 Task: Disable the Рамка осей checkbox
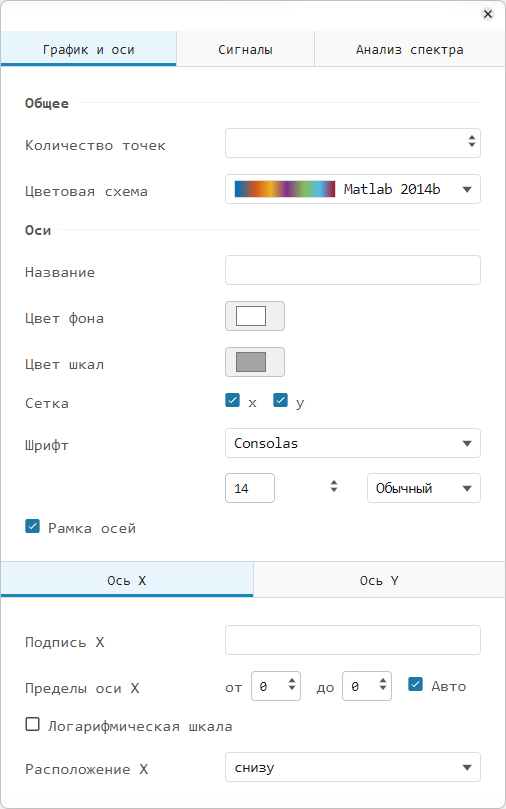tap(32, 526)
